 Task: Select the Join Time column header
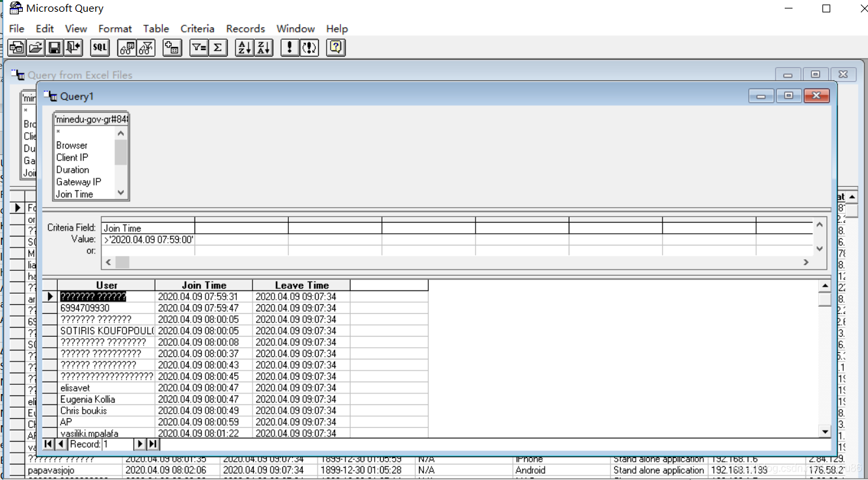(204, 285)
